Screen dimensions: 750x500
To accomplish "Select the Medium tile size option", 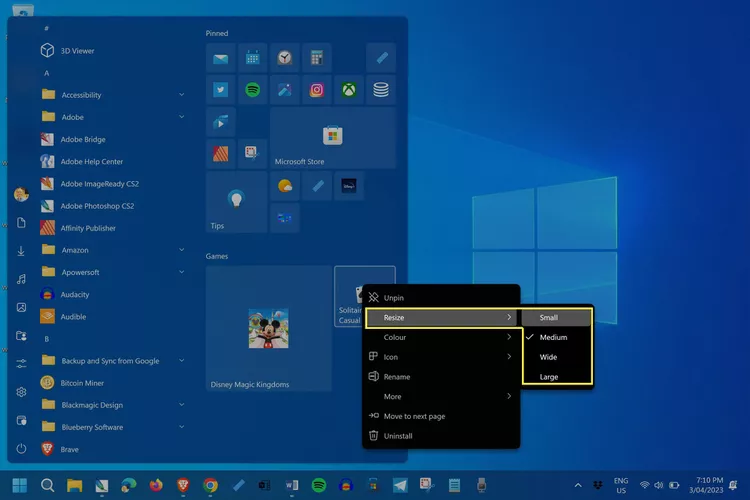I will tap(557, 337).
